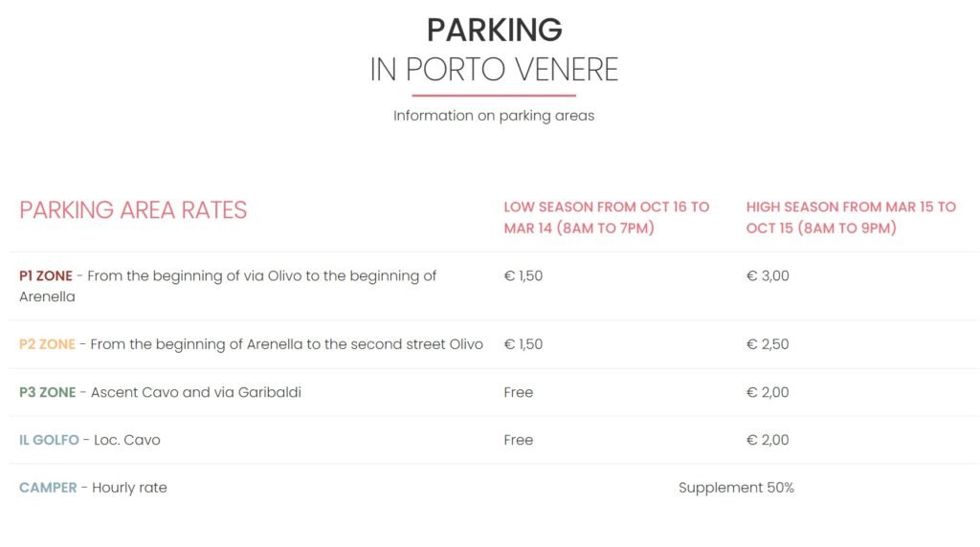This screenshot has width=980, height=547.
Task: Click the P3 zone Free low season cell
Action: 519,392
